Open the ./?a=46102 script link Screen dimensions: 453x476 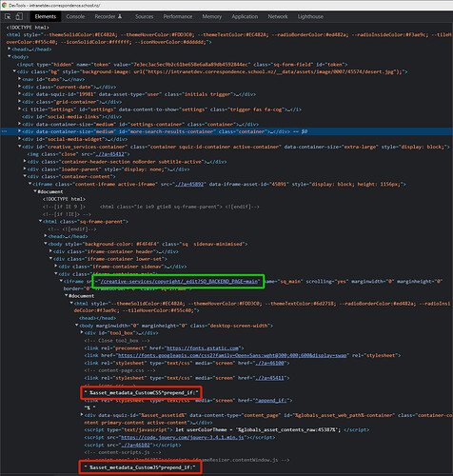pos(135,445)
